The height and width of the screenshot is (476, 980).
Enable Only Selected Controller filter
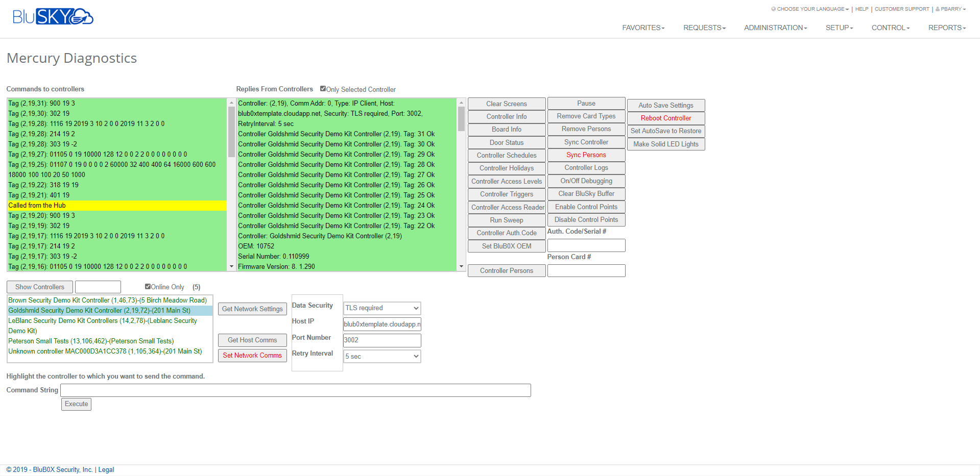(323, 88)
